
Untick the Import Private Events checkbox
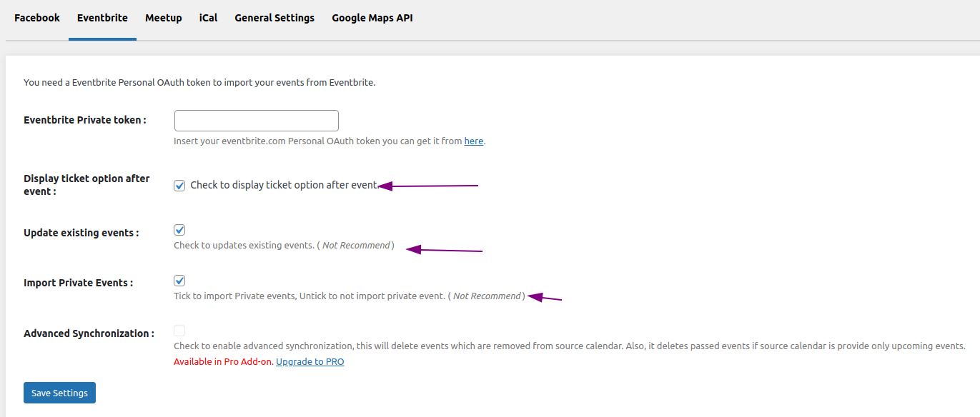coord(179,281)
